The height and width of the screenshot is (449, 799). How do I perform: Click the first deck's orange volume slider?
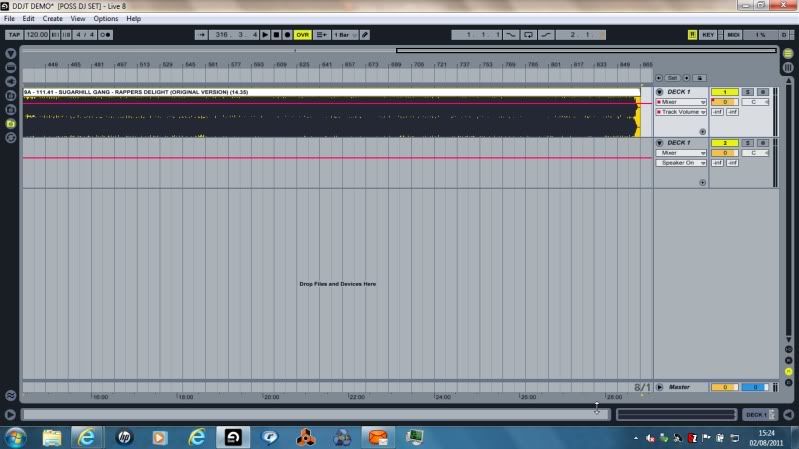(724, 102)
